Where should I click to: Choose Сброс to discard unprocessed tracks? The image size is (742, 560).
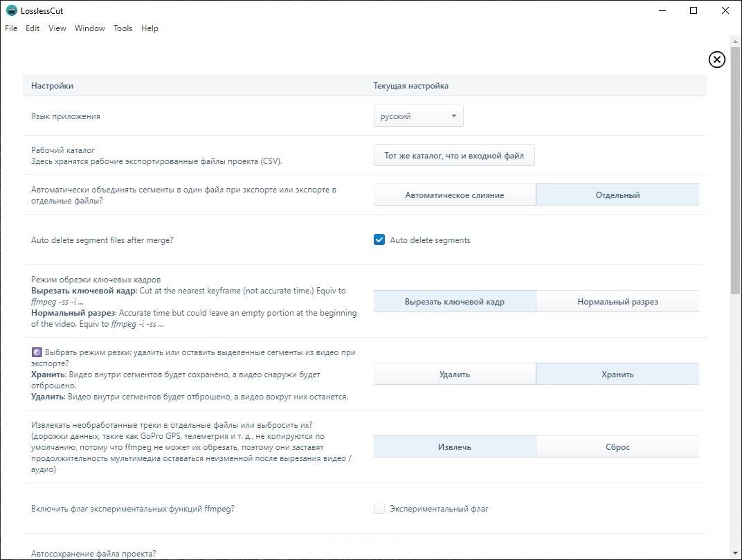coord(617,447)
